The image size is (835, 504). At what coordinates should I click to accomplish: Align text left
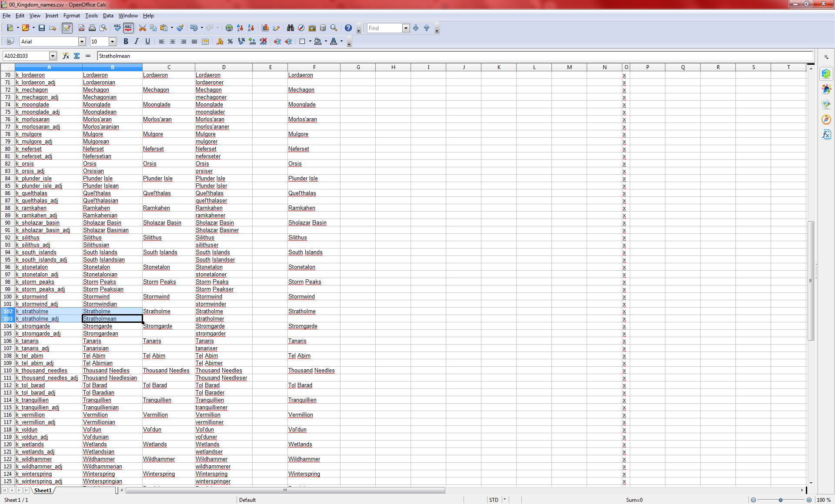[162, 42]
